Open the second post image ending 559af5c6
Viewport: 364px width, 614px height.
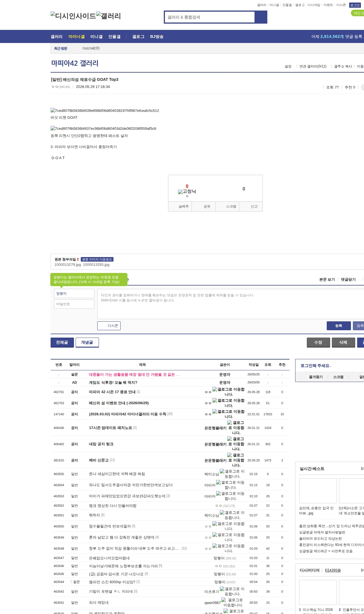click(103, 128)
